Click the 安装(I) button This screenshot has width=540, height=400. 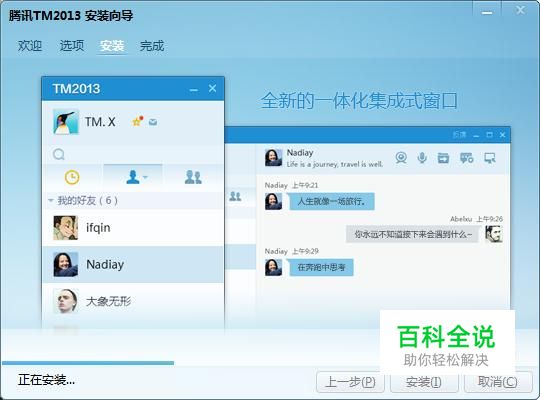point(424,382)
